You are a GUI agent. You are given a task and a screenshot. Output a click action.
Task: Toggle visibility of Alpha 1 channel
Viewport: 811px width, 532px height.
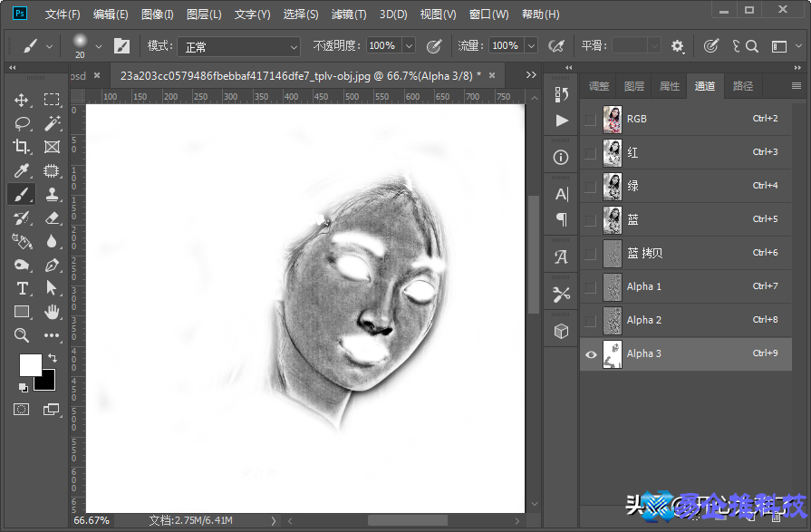pos(591,287)
